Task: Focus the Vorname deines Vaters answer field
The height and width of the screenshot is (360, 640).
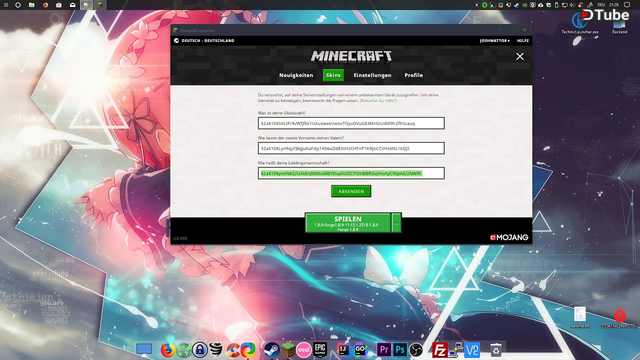Action: 351,148
